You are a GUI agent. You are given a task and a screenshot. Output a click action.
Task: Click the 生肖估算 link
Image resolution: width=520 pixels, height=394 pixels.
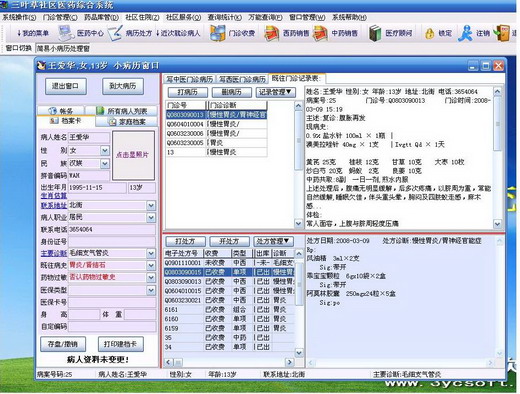click(54, 196)
